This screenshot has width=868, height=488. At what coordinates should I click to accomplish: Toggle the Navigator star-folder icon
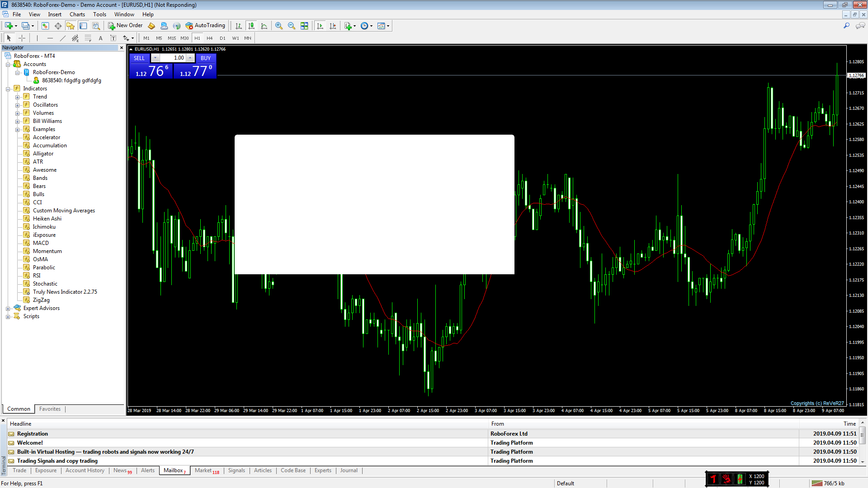[70, 26]
